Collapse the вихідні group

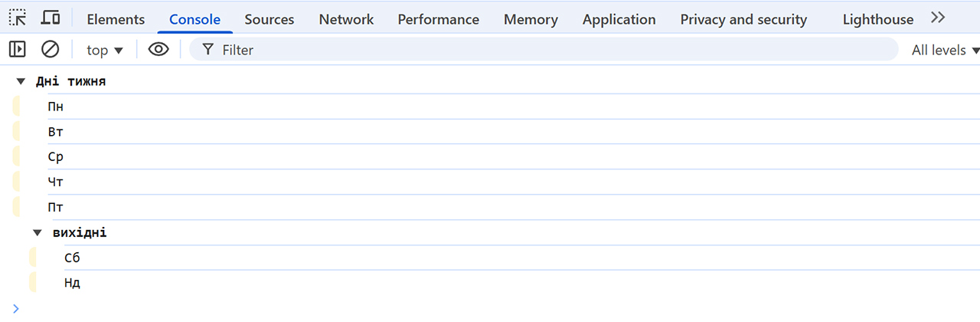coord(38,232)
